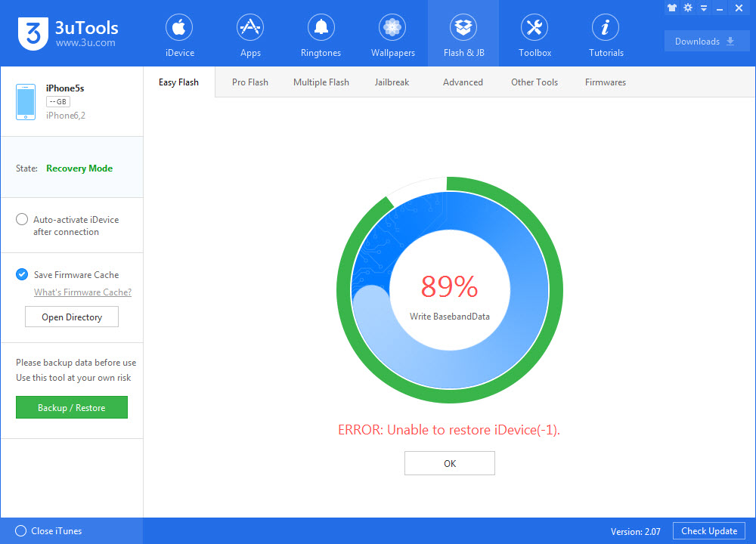Click the skin shirt icon in title bar

point(671,8)
